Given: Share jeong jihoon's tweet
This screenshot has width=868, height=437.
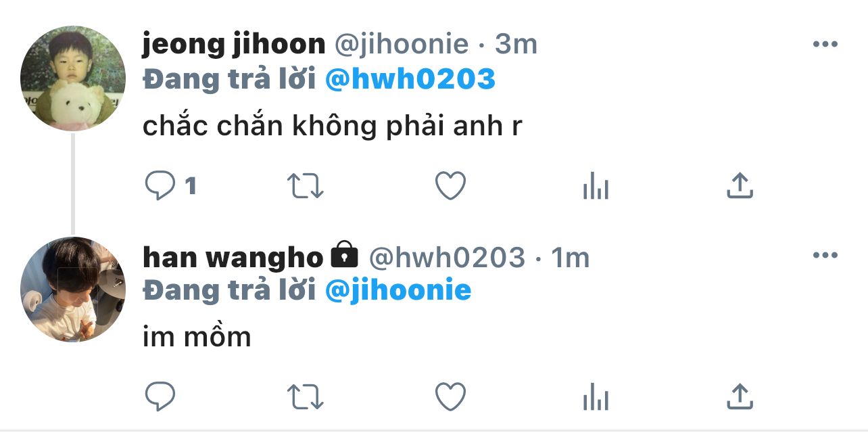Looking at the screenshot, I should point(740,185).
